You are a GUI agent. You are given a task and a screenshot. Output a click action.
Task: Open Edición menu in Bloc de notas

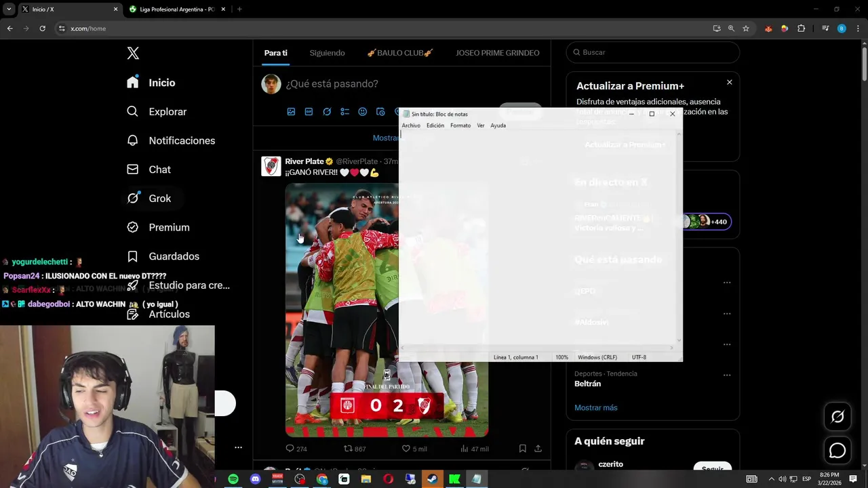click(435, 125)
